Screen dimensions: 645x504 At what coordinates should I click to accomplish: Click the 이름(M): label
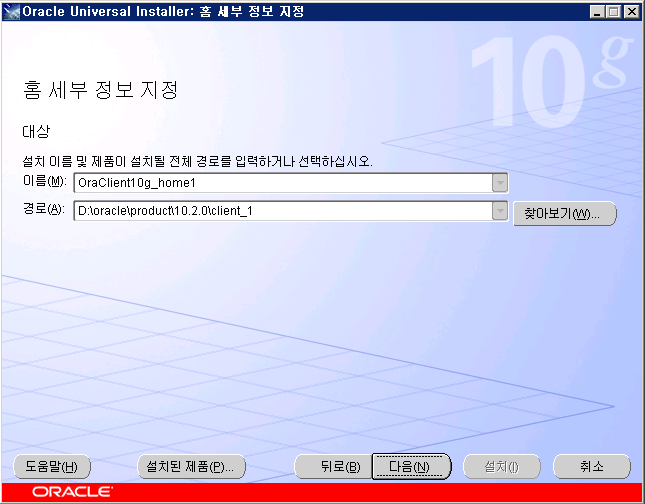click(45, 181)
